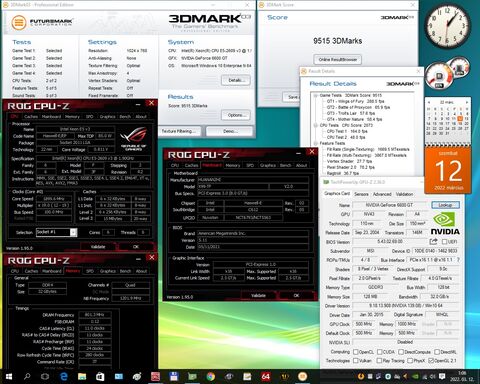Screen dimensions: 480x384
Task: Click the Options... button under Results
Action: 236,115
